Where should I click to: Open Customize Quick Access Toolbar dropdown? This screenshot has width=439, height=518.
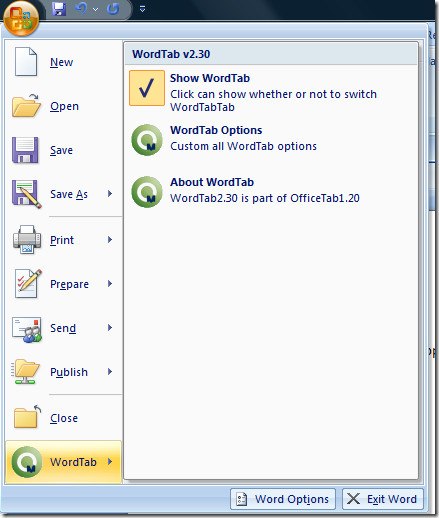click(142, 9)
